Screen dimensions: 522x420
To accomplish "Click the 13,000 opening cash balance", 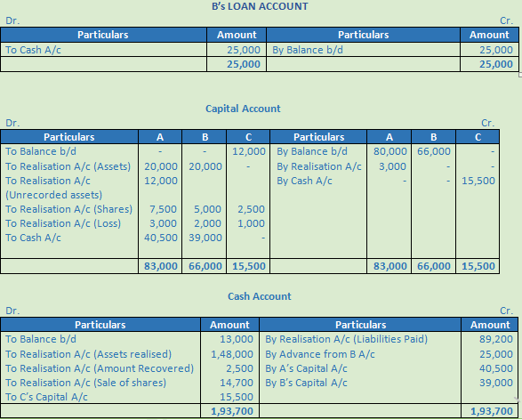I will coord(237,339).
